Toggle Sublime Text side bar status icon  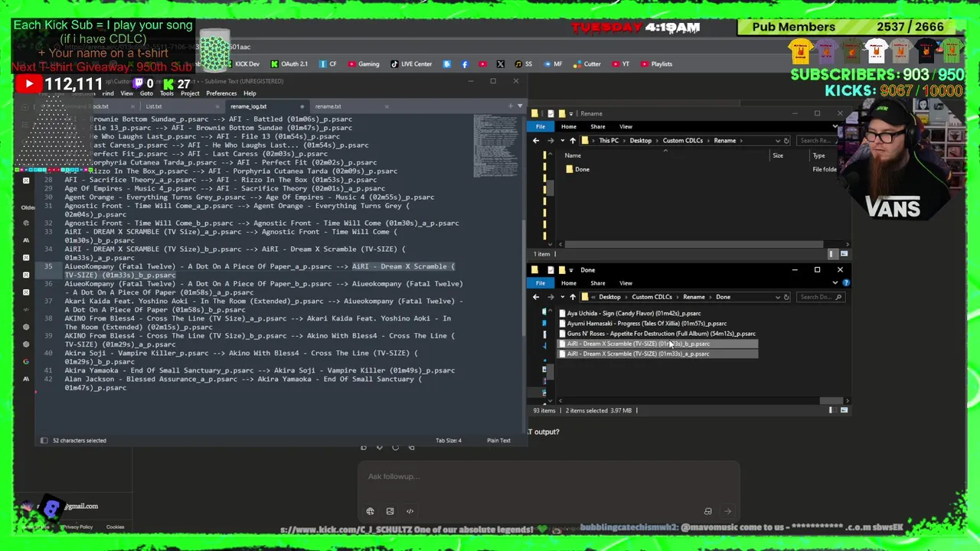tap(44, 440)
